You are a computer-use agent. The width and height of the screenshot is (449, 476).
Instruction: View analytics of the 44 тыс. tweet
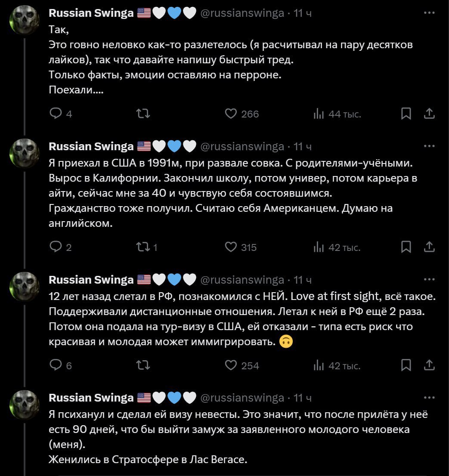click(x=318, y=114)
